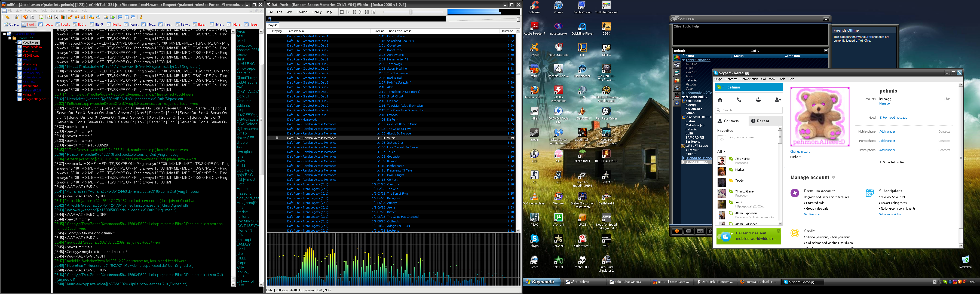Click foobar2000 Stop playback button

click(342, 12)
